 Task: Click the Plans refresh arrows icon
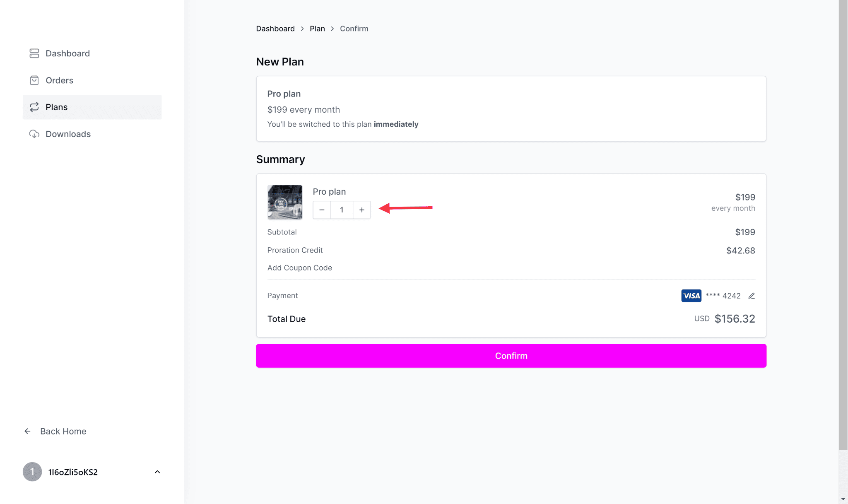[x=34, y=107]
